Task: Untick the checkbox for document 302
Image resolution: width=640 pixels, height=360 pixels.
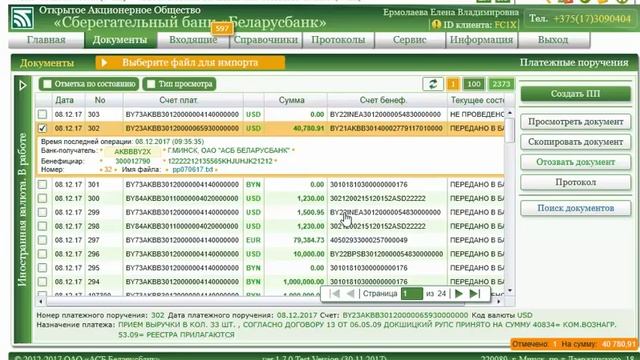Action: click(42, 128)
